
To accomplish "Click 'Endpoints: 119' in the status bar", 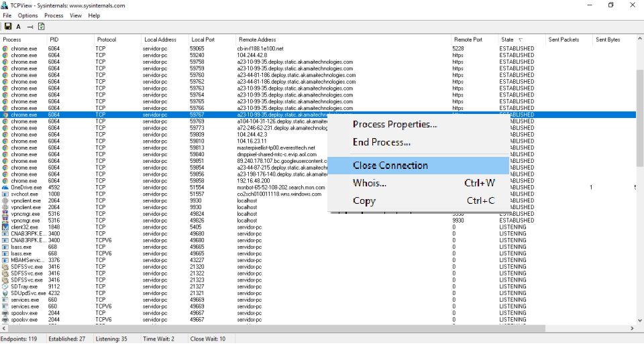I will point(19,339).
